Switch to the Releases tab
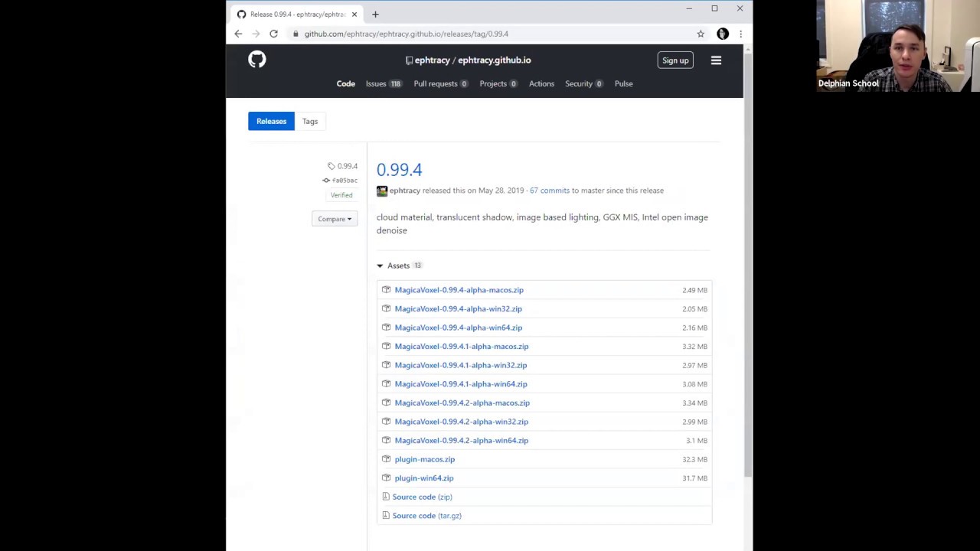Viewport: 980px width, 551px height. (271, 121)
